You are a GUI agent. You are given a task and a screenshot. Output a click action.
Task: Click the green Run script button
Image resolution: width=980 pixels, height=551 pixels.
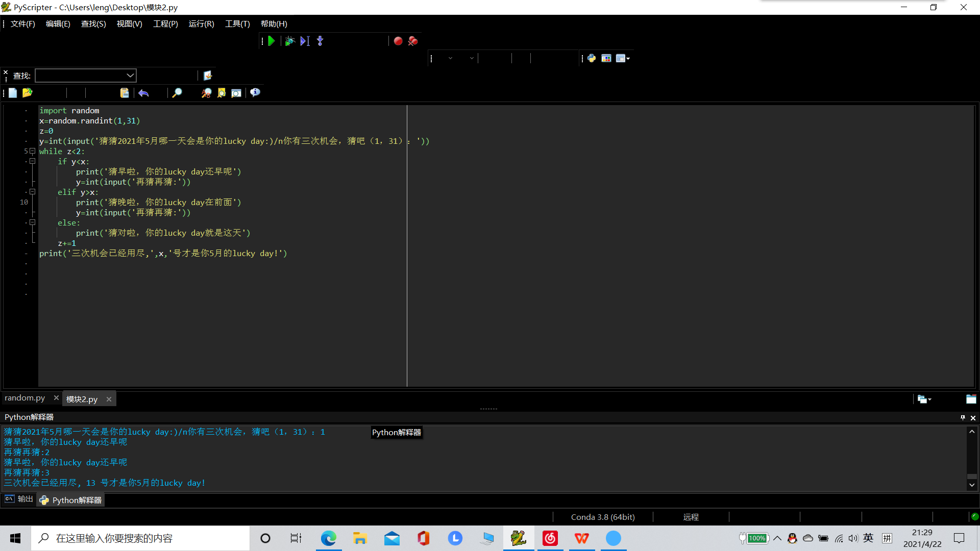272,41
